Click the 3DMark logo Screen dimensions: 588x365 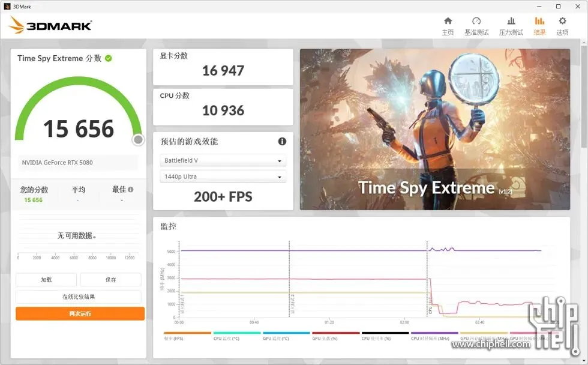[50, 25]
